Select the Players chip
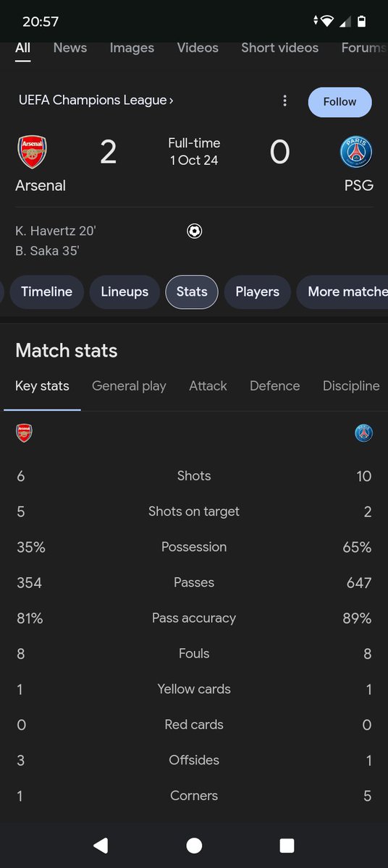Viewport: 388px width, 868px height. point(257,292)
